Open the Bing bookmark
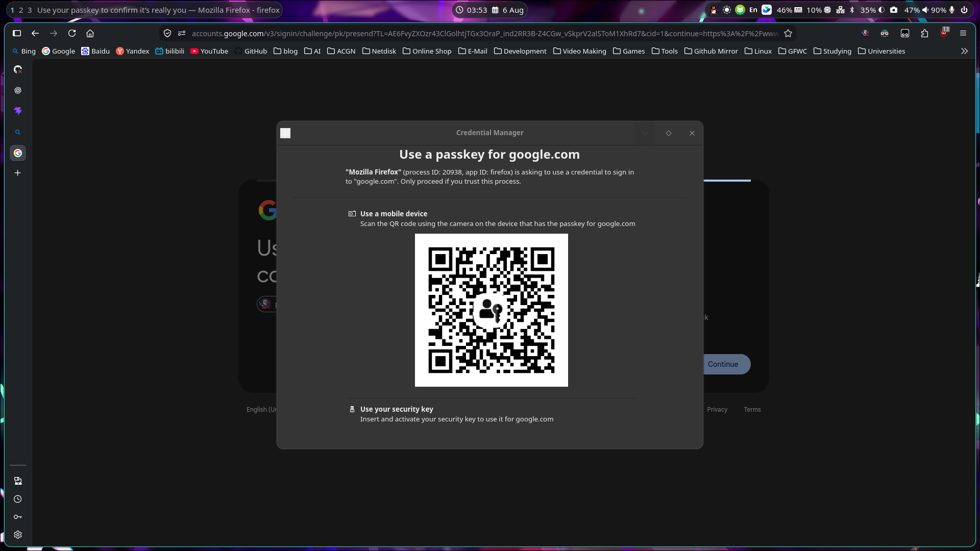Screen dimensions: 980x551 [x=23, y=51]
